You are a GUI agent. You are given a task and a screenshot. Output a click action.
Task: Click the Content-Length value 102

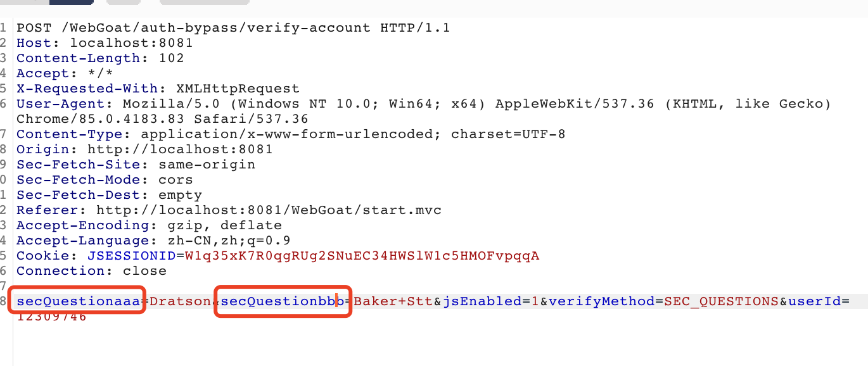click(x=171, y=58)
